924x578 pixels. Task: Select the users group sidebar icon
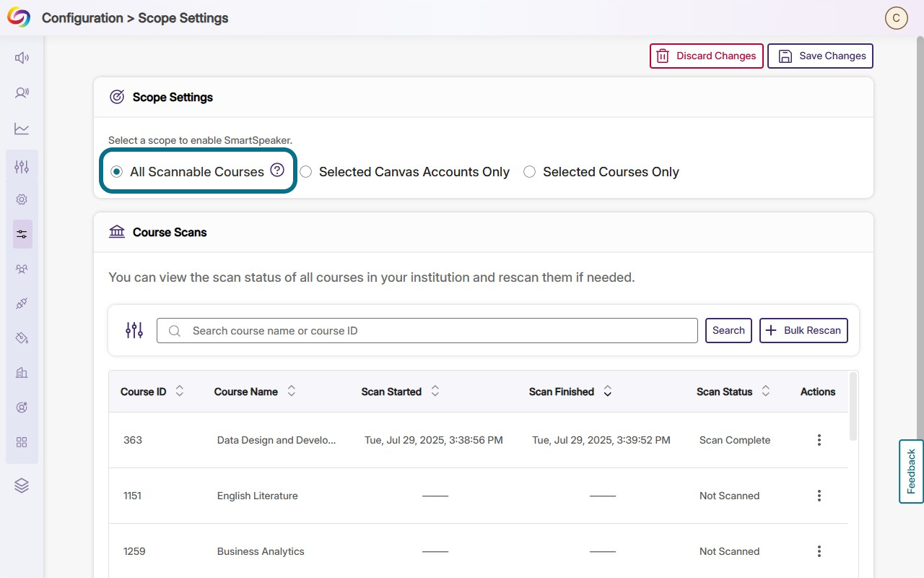(x=22, y=269)
